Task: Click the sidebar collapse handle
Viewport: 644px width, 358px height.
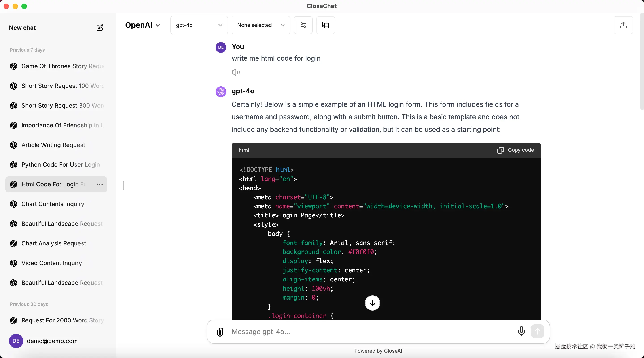Action: click(x=123, y=185)
